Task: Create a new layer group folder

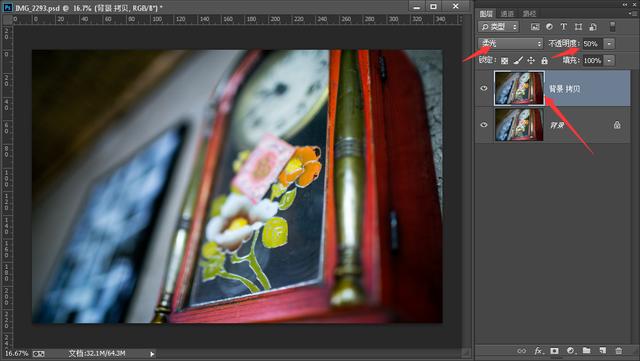Action: point(587,351)
